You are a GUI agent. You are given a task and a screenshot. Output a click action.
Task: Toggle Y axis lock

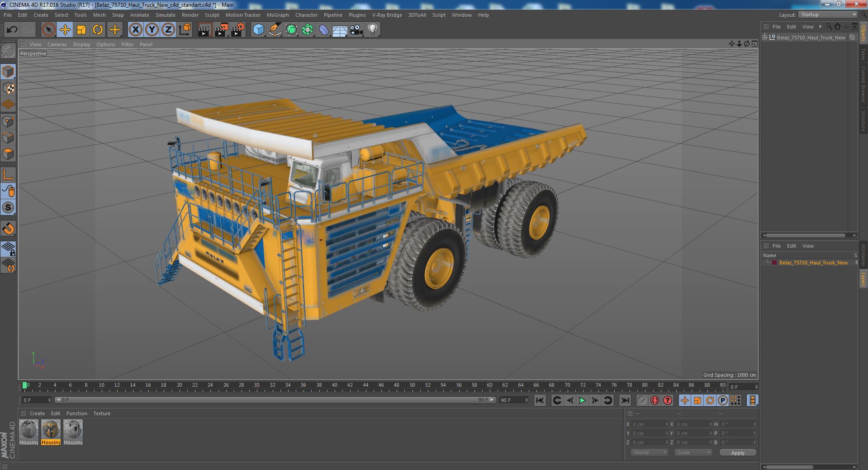pos(152,30)
